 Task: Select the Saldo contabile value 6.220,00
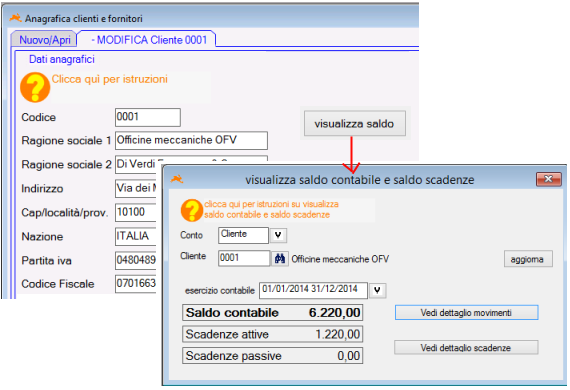tap(334, 313)
